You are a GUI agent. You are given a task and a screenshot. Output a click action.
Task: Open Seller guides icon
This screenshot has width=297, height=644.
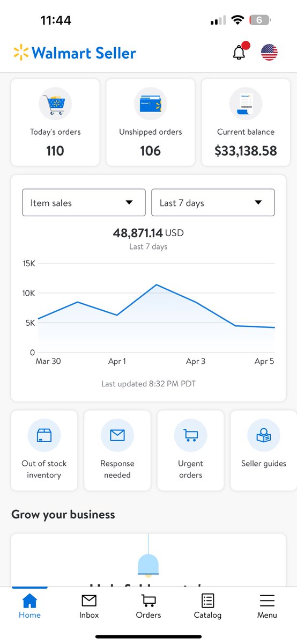pyautogui.click(x=264, y=436)
